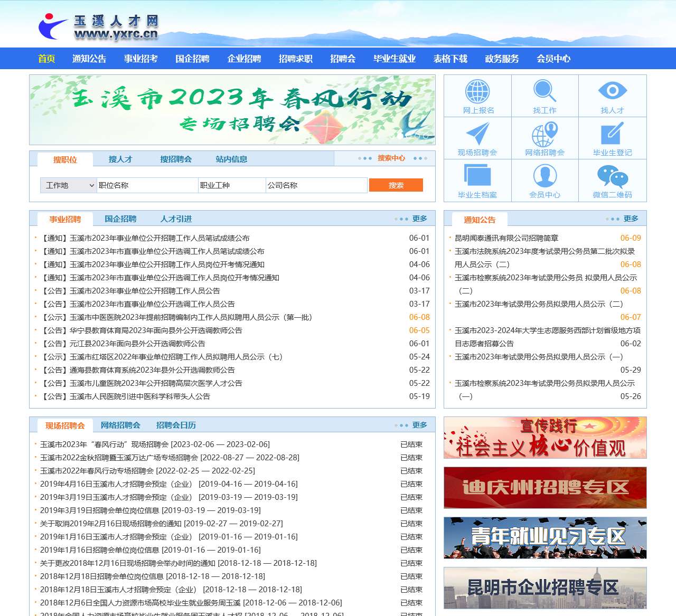Open the 青年就业见习专区 banner
Screen dimensions: 676x616
coord(544,539)
